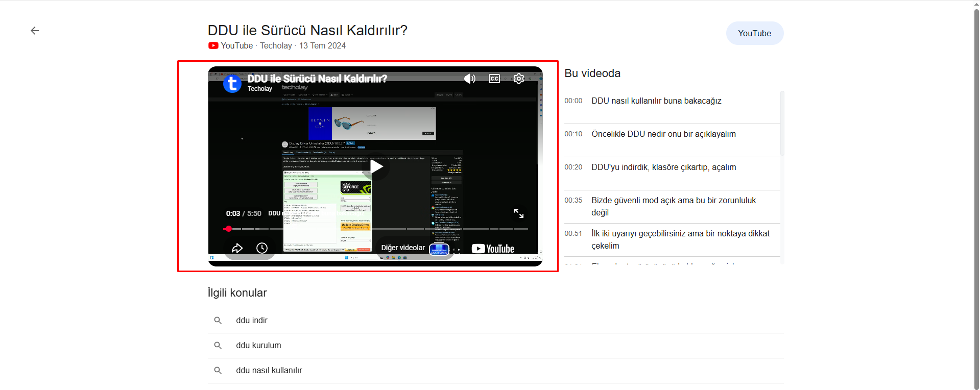Click the search icon beside "ddu kurulum"
This screenshot has width=980, height=390.
coord(218,346)
